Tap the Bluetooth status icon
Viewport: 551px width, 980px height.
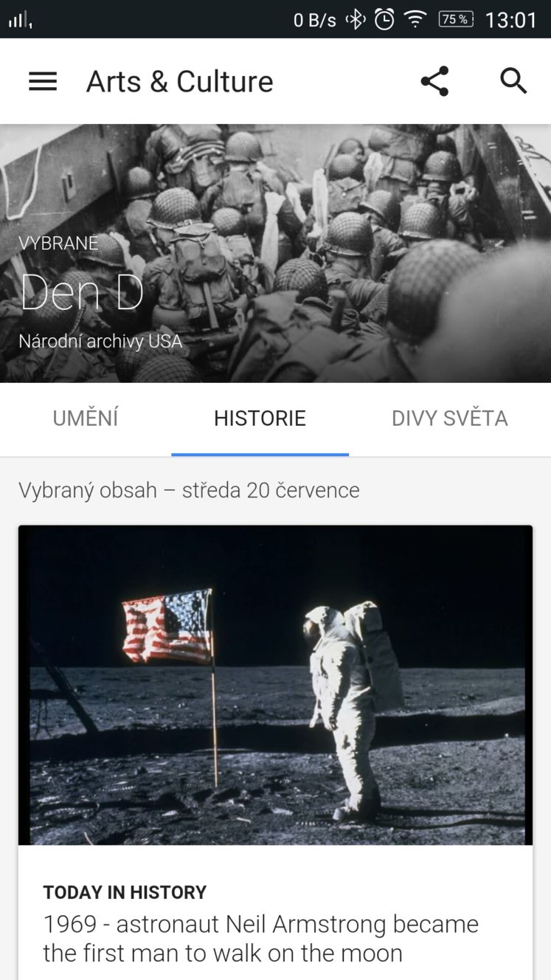click(x=356, y=19)
